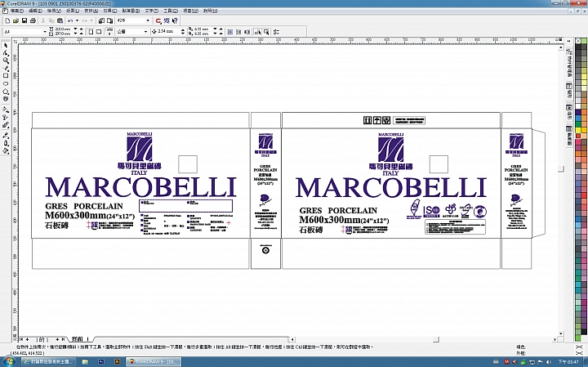Open the 文字(T) menu
Viewport: 588px width, 367px height.
tap(152, 11)
